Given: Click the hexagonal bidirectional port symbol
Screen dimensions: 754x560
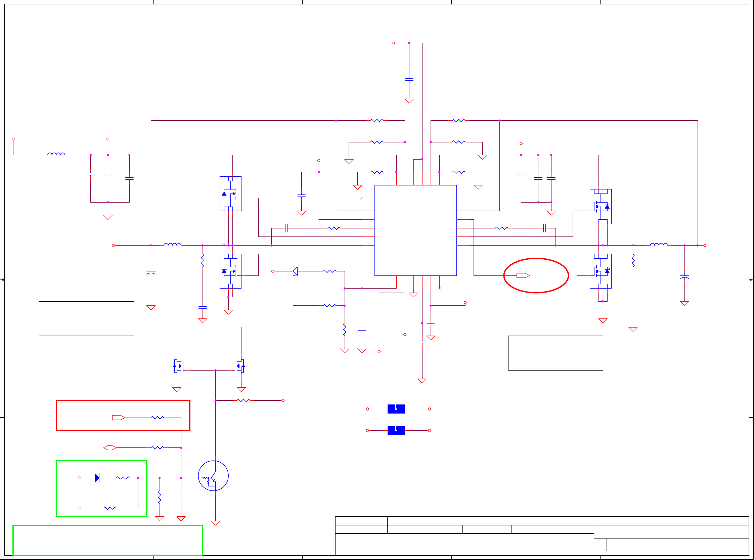Looking at the screenshot, I should 110,447.
